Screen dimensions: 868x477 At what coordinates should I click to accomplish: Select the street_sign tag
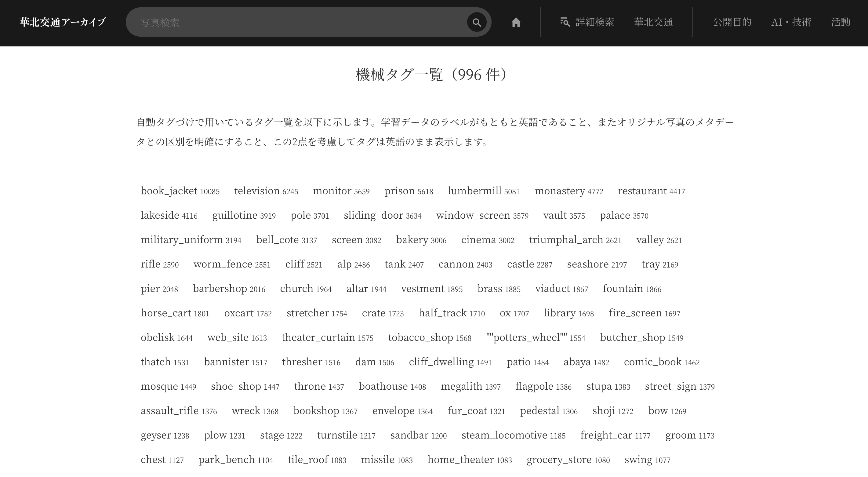click(670, 386)
